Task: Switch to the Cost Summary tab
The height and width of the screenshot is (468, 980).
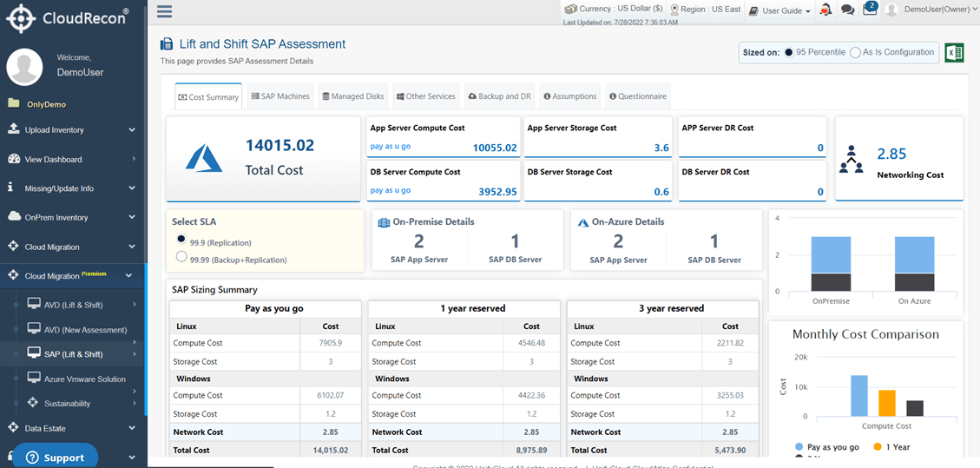Action: tap(208, 97)
